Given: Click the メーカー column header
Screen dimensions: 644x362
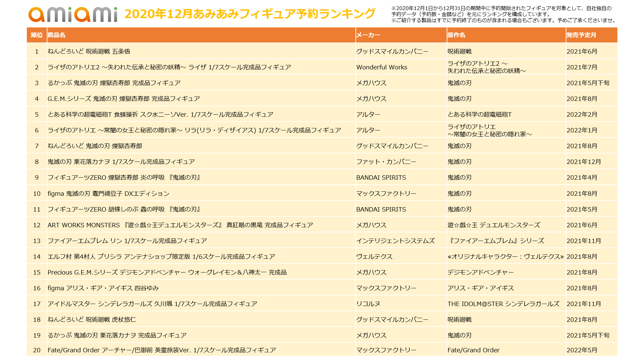Looking at the screenshot, I should coord(368,35).
